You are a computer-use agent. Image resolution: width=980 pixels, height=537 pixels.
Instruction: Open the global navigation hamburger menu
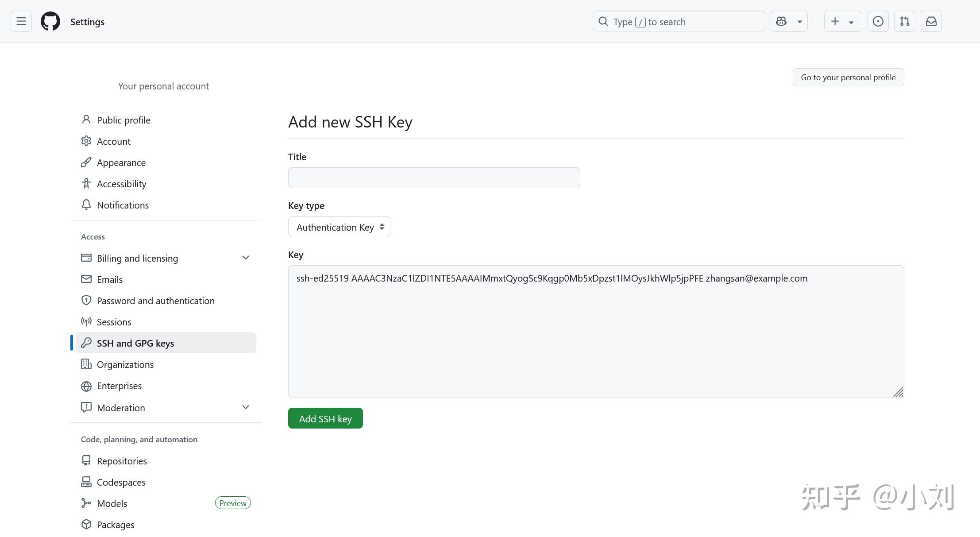(x=21, y=21)
